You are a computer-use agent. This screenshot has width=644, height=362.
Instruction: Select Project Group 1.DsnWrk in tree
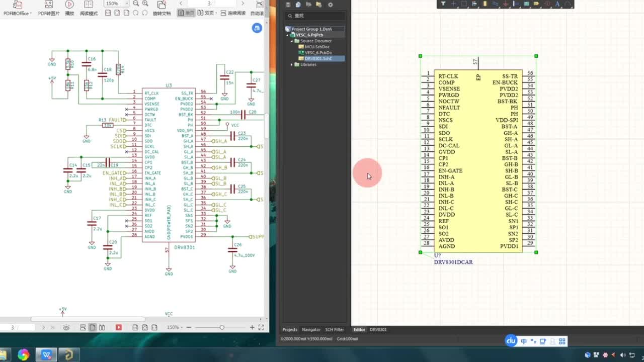coord(315,29)
